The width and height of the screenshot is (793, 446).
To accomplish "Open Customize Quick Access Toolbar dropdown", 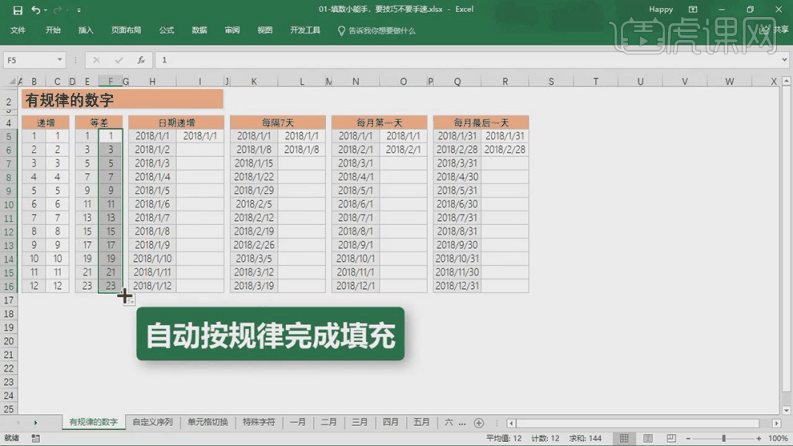I will tap(79, 10).
